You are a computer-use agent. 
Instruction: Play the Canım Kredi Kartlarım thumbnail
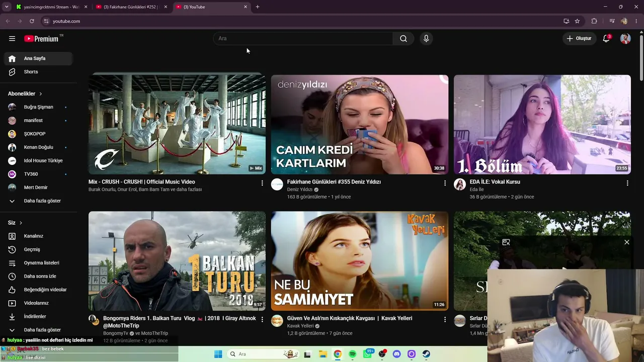point(360,124)
